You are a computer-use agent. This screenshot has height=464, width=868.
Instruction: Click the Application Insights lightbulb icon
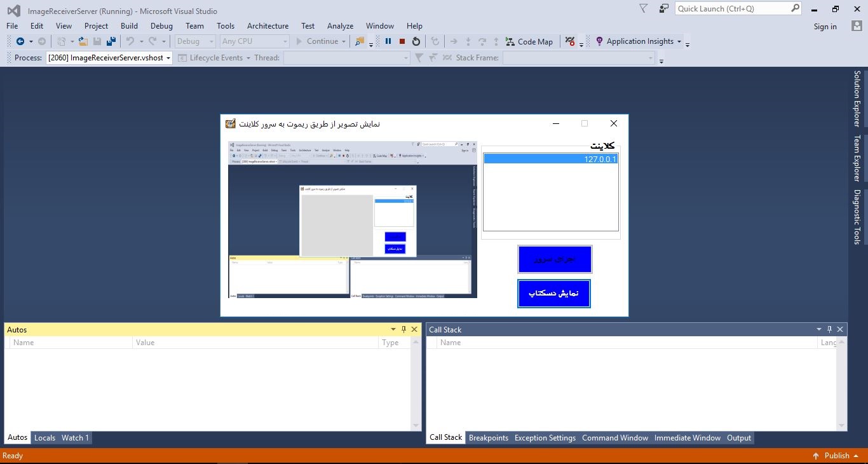(598, 41)
